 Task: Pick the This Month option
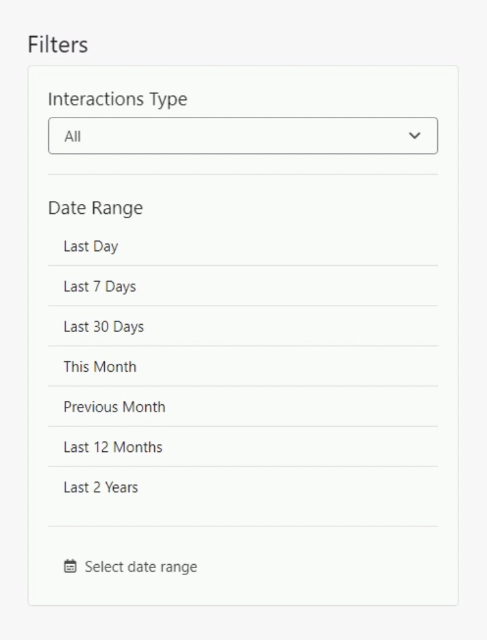(x=243, y=367)
